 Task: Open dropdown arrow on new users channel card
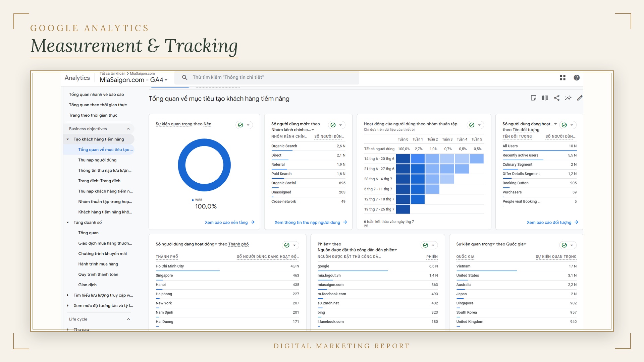[x=341, y=125]
